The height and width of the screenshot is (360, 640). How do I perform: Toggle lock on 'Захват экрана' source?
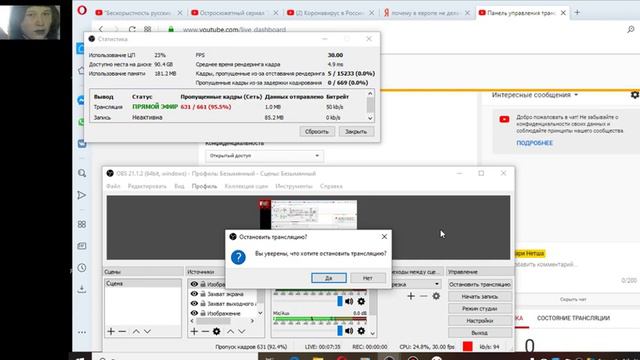(203, 294)
